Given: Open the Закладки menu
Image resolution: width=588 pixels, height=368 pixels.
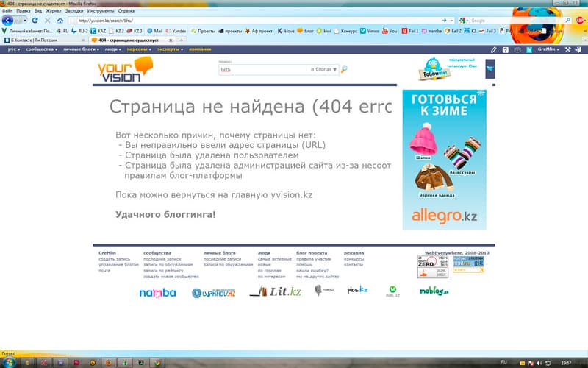Looking at the screenshot, I should [x=74, y=11].
